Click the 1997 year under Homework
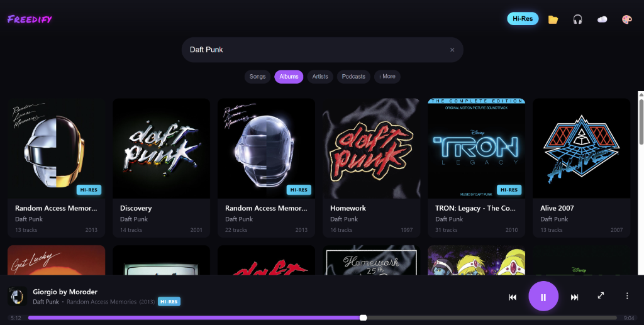 [x=407, y=230]
